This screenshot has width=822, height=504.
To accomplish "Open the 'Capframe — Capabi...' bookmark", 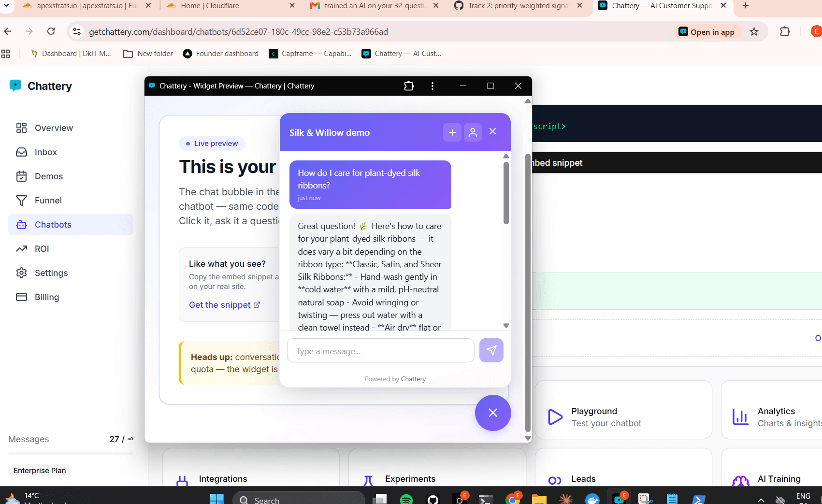I will point(310,54).
